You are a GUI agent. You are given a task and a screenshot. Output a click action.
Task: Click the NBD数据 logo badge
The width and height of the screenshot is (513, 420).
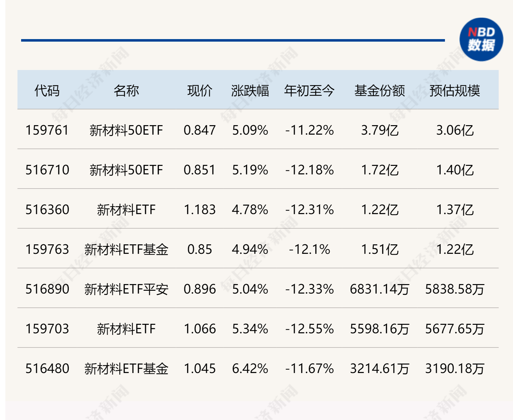pos(481,39)
